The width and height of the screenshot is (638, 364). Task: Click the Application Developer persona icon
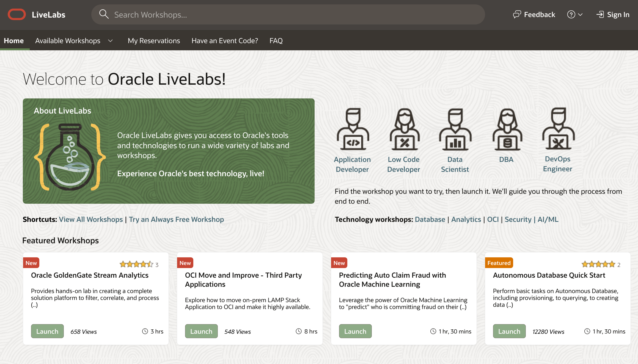click(353, 129)
